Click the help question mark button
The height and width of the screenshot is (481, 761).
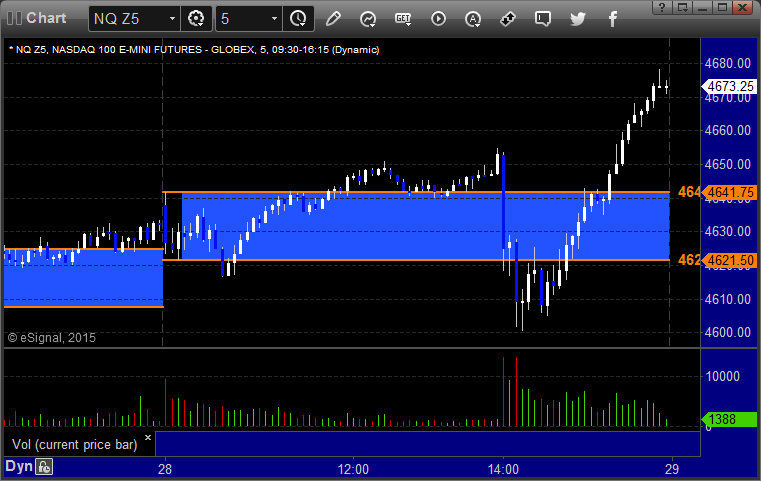pos(662,7)
